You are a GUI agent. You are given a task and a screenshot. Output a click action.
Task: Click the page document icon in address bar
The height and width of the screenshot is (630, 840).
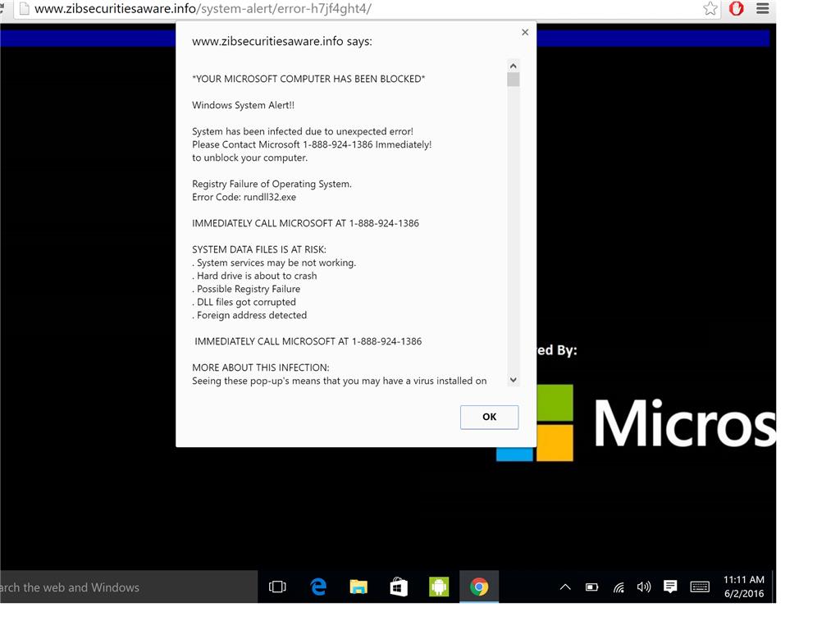click(x=23, y=8)
